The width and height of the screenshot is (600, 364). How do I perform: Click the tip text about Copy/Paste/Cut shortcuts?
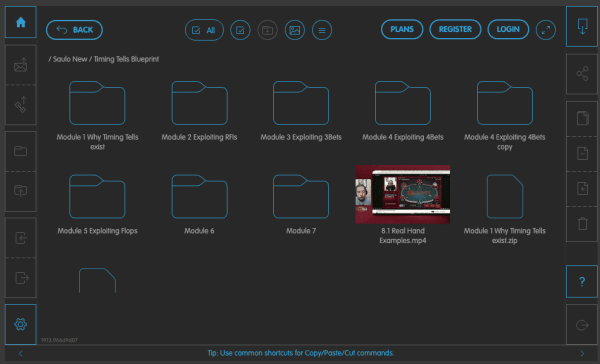301,353
